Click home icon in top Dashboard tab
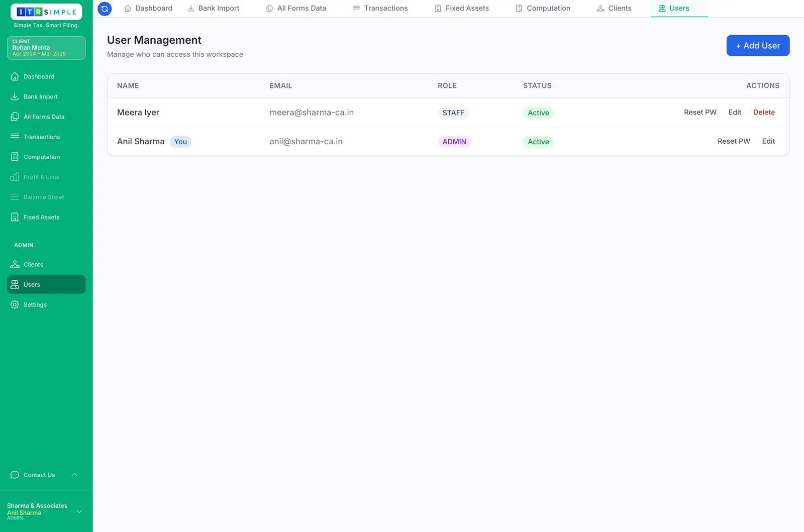This screenshot has height=532, width=804. (128, 9)
